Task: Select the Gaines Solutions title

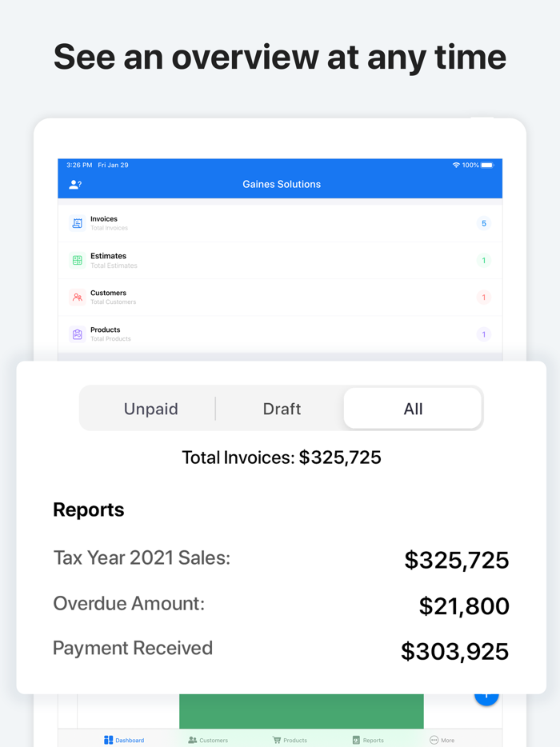Action: (282, 185)
